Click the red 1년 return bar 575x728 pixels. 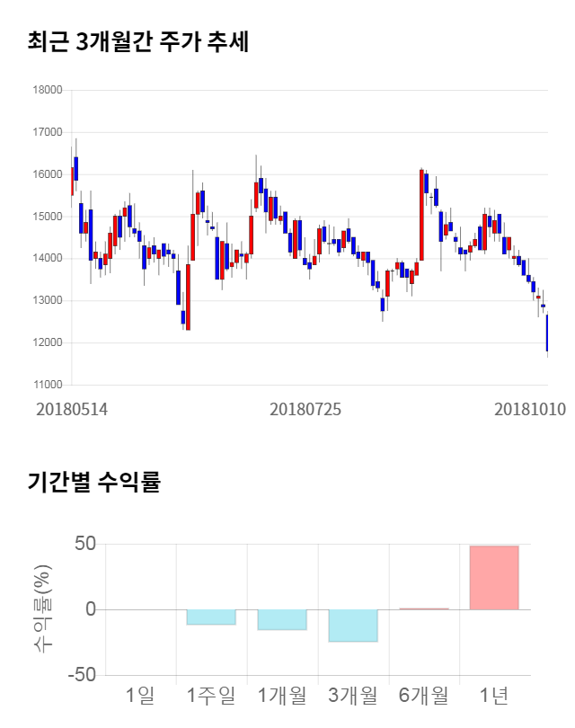(x=494, y=577)
